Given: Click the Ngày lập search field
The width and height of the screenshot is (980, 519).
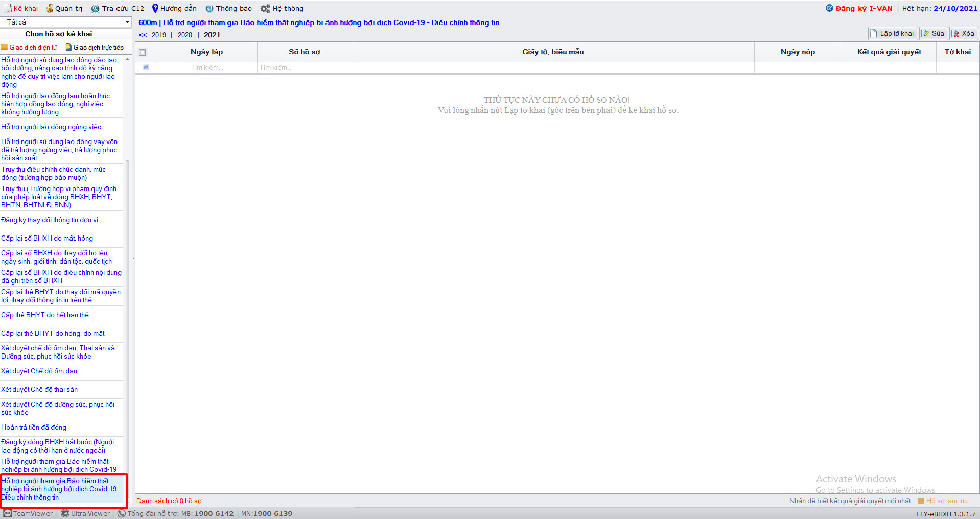Looking at the screenshot, I should pyautogui.click(x=206, y=67).
